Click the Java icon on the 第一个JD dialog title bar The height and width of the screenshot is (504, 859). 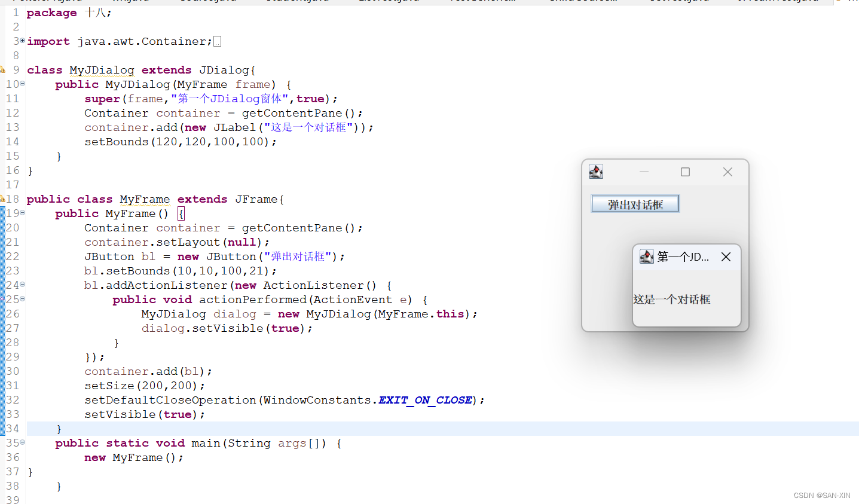tap(646, 256)
